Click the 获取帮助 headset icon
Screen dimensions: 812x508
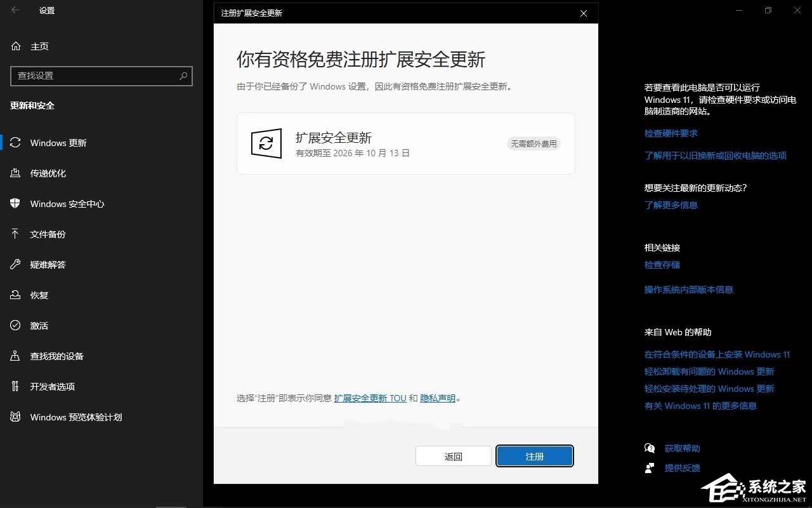tap(650, 448)
